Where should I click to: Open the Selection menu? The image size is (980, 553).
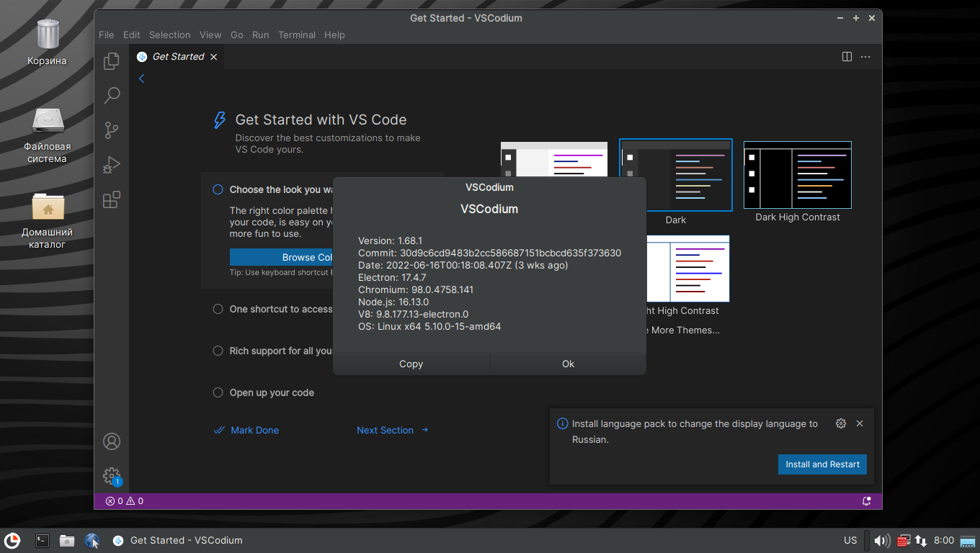coord(169,35)
